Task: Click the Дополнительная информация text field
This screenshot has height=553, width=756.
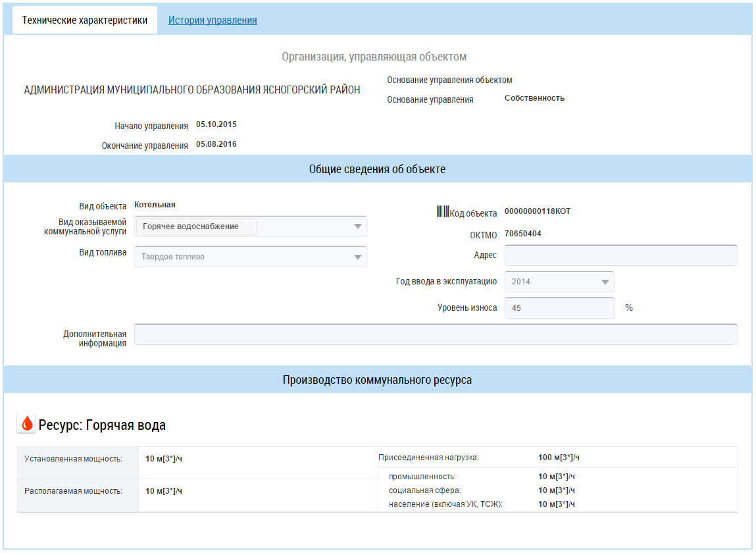Action: tap(435, 334)
